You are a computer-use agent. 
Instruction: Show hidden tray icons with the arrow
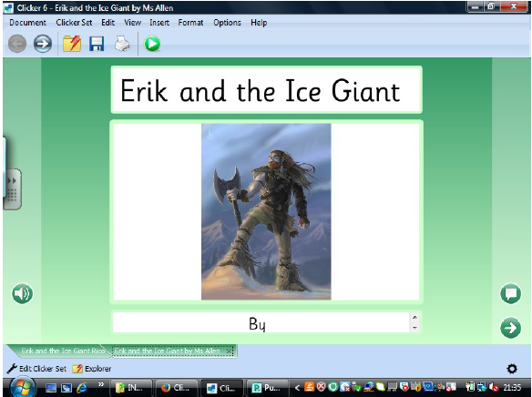pyautogui.click(x=297, y=388)
